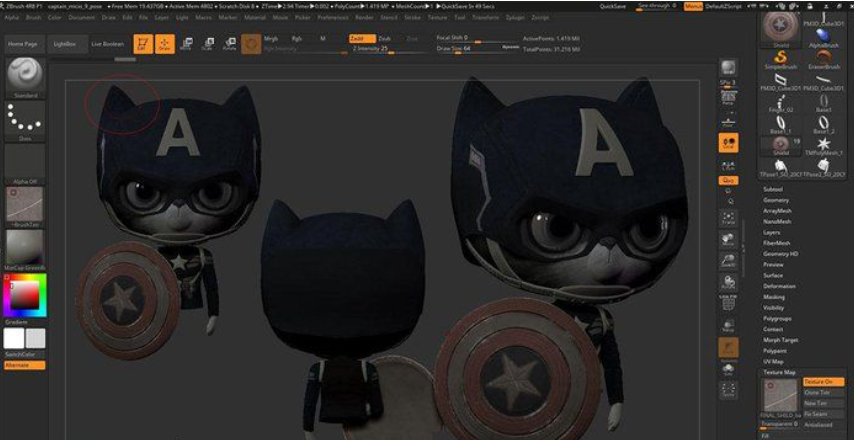Screen dimensions: 854x440
Task: Click the Home Page button
Action: coord(23,44)
